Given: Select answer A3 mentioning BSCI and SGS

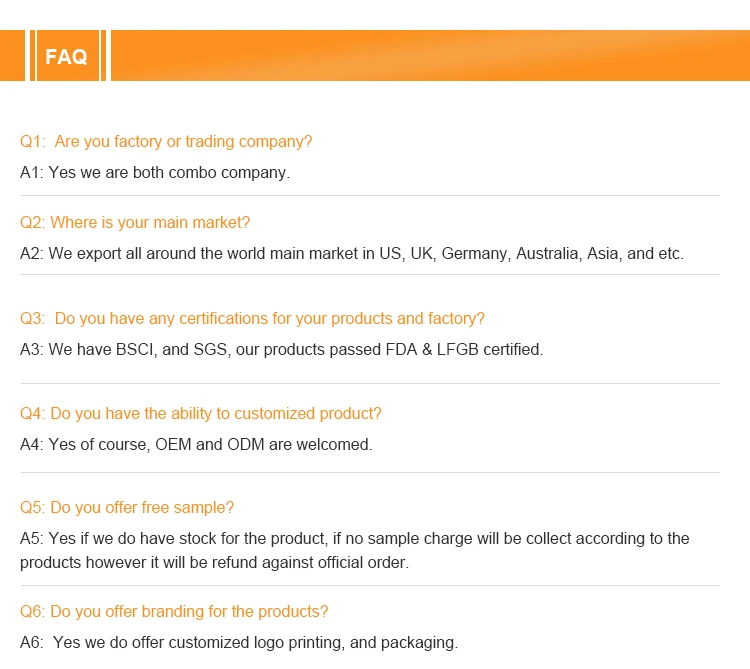Looking at the screenshot, I should 282,350.
